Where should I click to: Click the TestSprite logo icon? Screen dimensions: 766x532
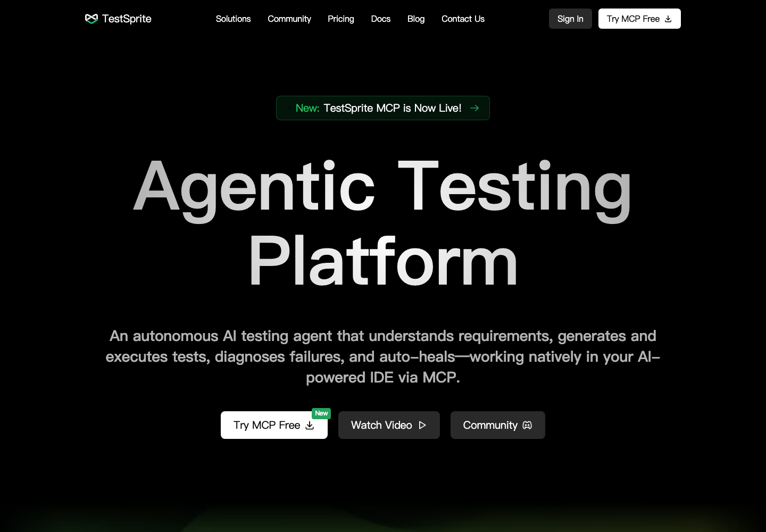point(91,19)
